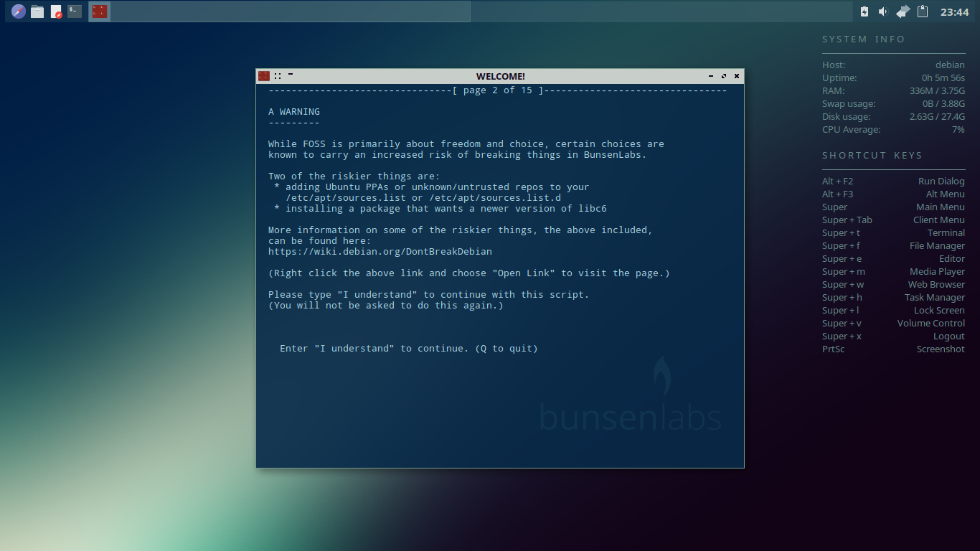Screen dimensions: 980x551
Task: Click the Disk usage value
Action: click(937, 117)
